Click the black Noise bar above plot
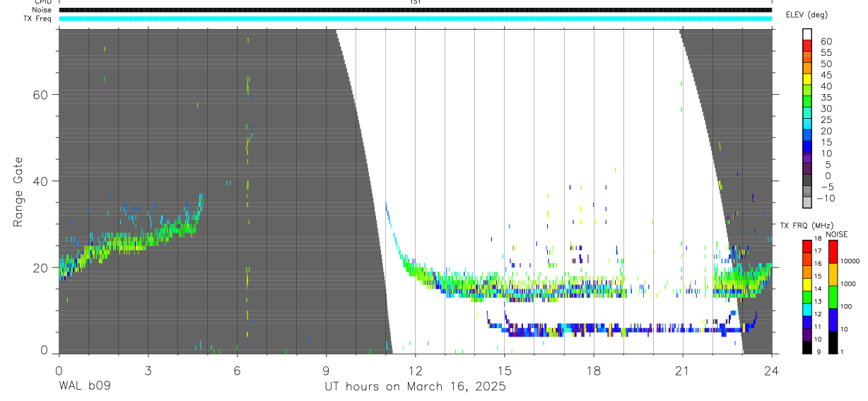The width and height of the screenshot is (868, 401). point(415,10)
